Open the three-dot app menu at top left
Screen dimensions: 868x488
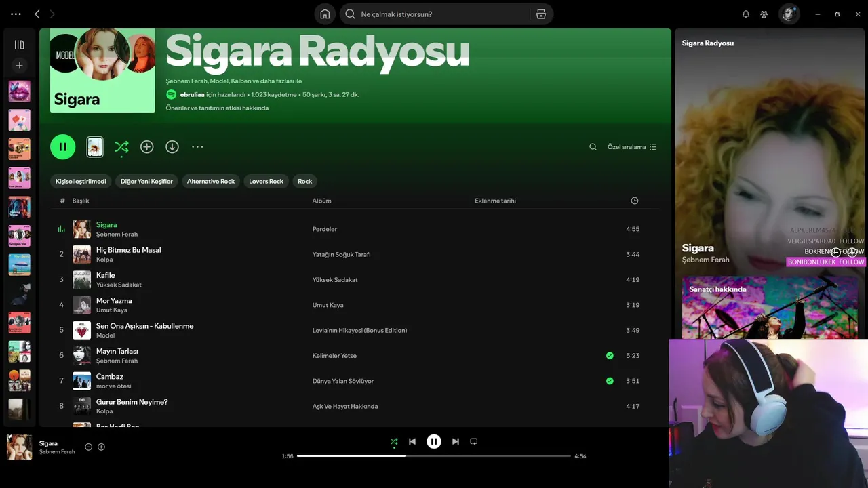click(x=16, y=14)
